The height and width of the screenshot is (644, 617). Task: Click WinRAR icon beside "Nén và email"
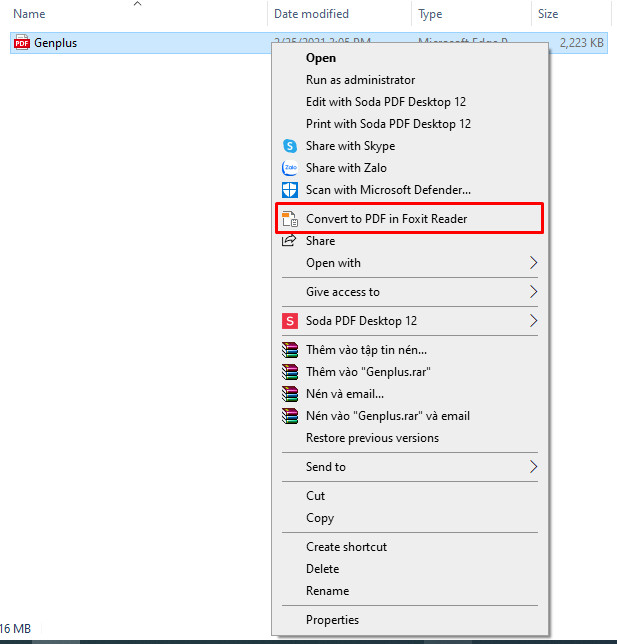[x=290, y=394]
